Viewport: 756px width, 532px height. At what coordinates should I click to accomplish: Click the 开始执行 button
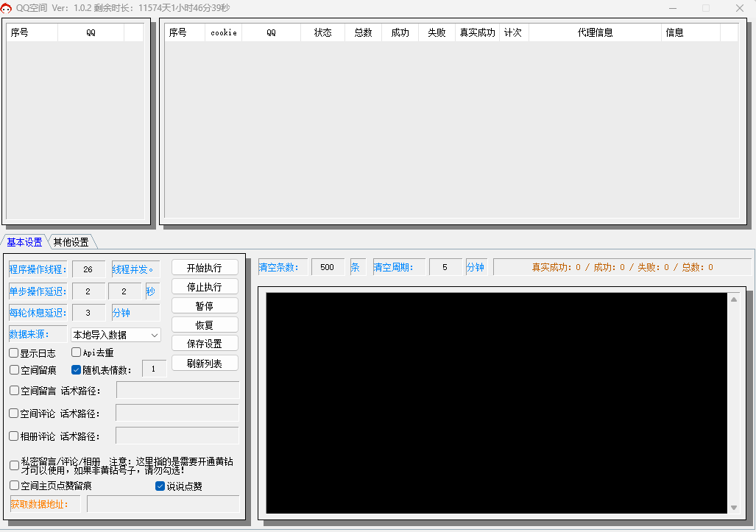(x=205, y=267)
